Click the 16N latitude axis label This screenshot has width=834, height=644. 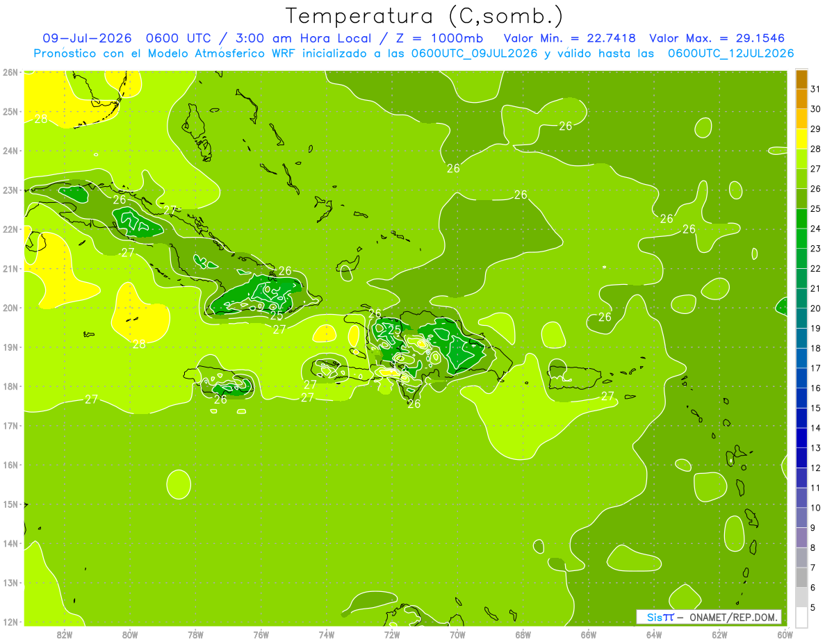10,465
